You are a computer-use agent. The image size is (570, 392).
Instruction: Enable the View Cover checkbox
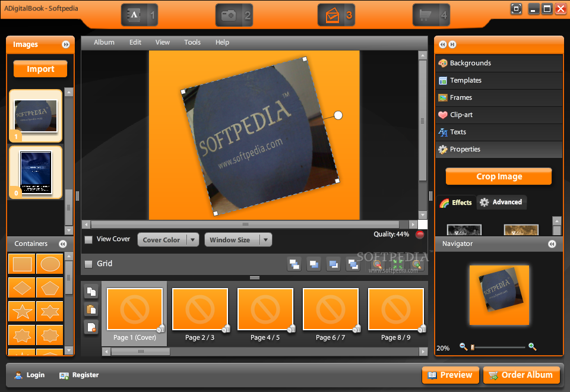88,239
